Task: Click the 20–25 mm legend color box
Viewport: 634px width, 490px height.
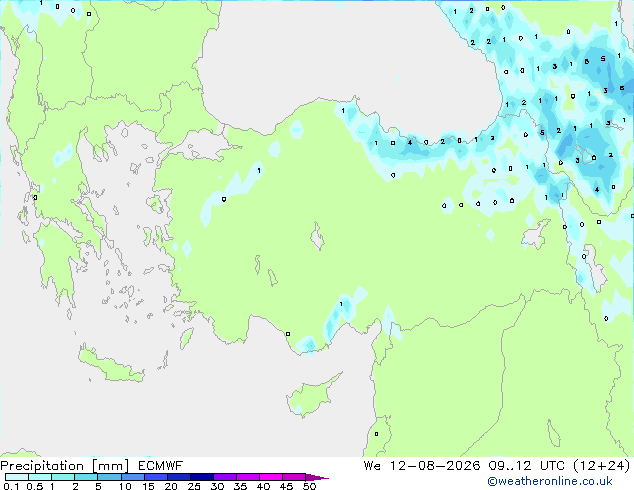Action: coord(179,477)
